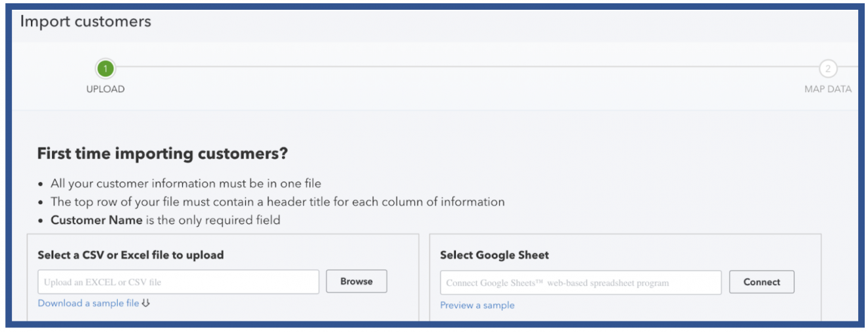868x332 pixels.
Task: Click the First time importing customers heading
Action: (162, 154)
